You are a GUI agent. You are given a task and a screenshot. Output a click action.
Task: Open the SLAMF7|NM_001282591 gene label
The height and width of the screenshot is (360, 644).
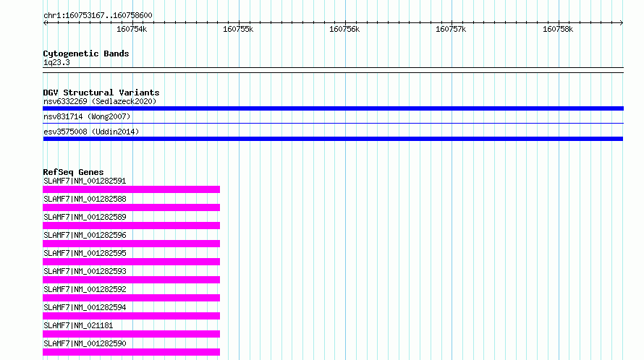[85, 181]
